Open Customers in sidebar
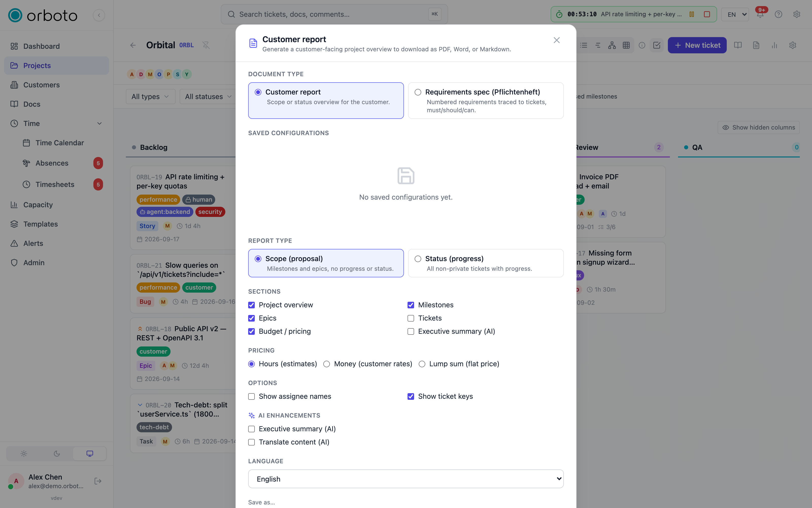The image size is (812, 508). pyautogui.click(x=56, y=85)
